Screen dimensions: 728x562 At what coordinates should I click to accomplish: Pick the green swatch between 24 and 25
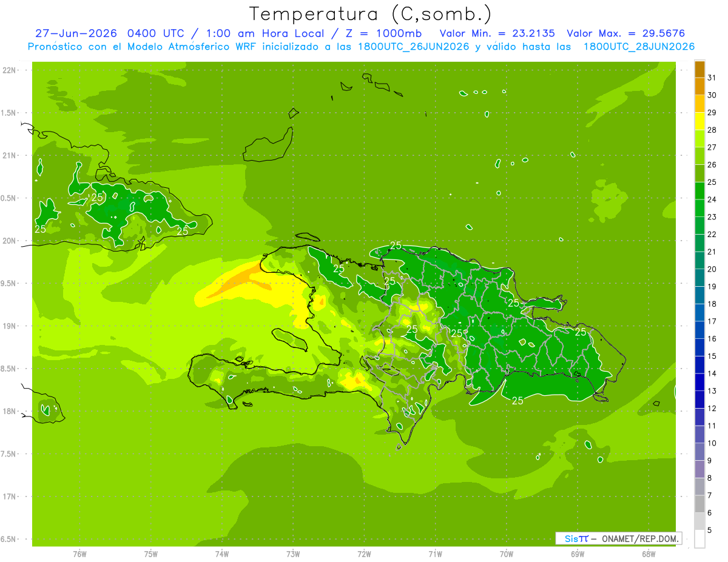point(699,190)
